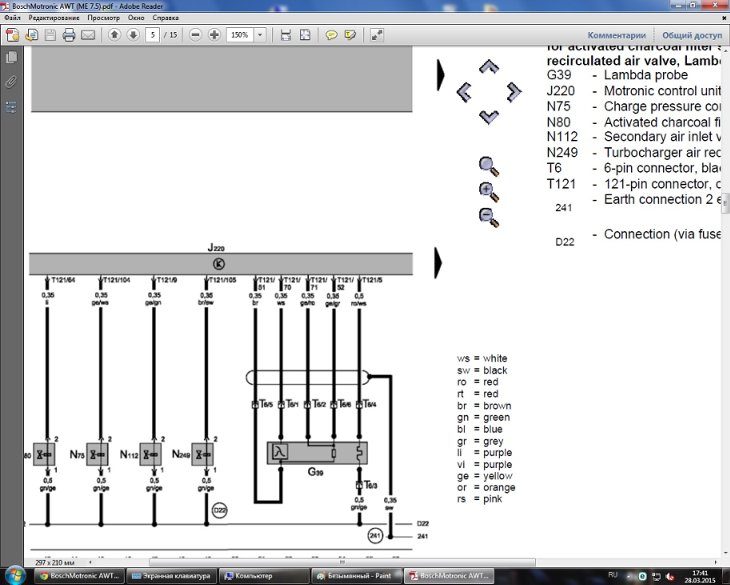Go to previous page arrow
The width and height of the screenshot is (730, 585).
click(x=115, y=35)
